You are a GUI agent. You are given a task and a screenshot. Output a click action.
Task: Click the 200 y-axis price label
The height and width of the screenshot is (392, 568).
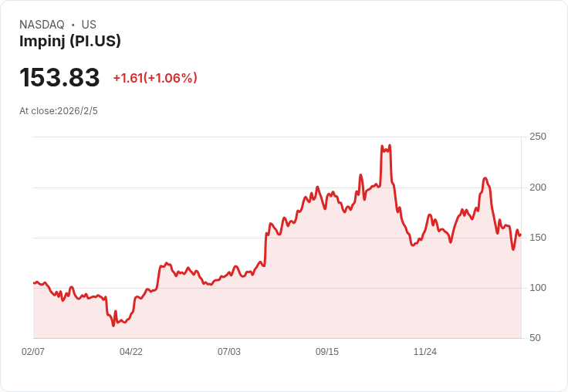[538, 188]
